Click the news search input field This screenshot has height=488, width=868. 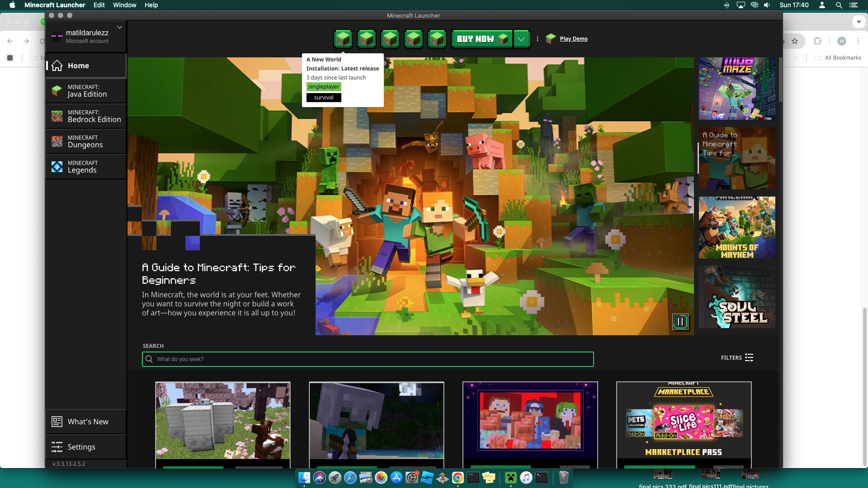368,359
